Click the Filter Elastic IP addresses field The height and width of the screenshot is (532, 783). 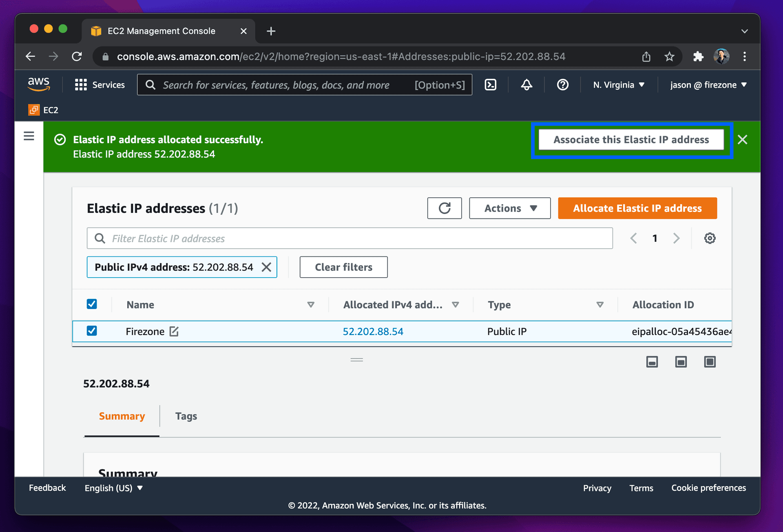tap(285, 238)
